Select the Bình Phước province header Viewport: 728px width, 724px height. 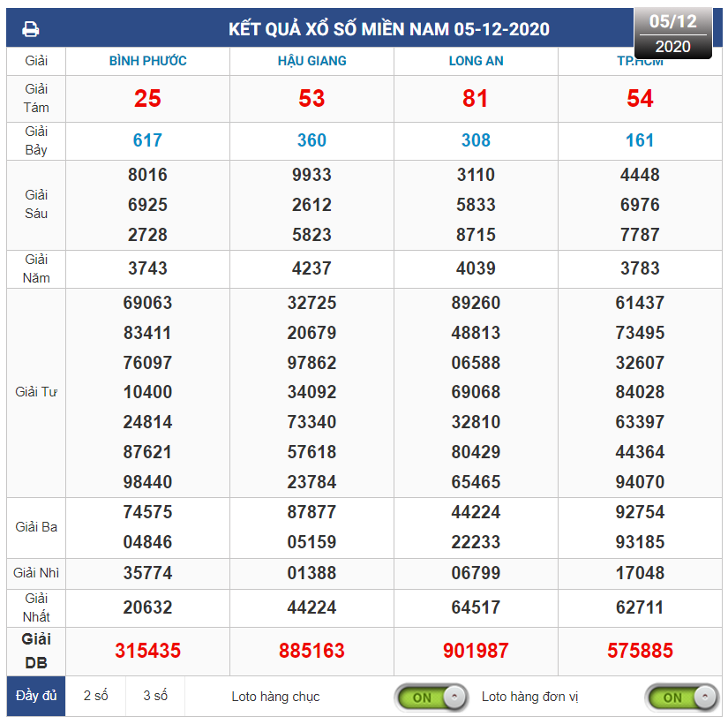coord(147,61)
